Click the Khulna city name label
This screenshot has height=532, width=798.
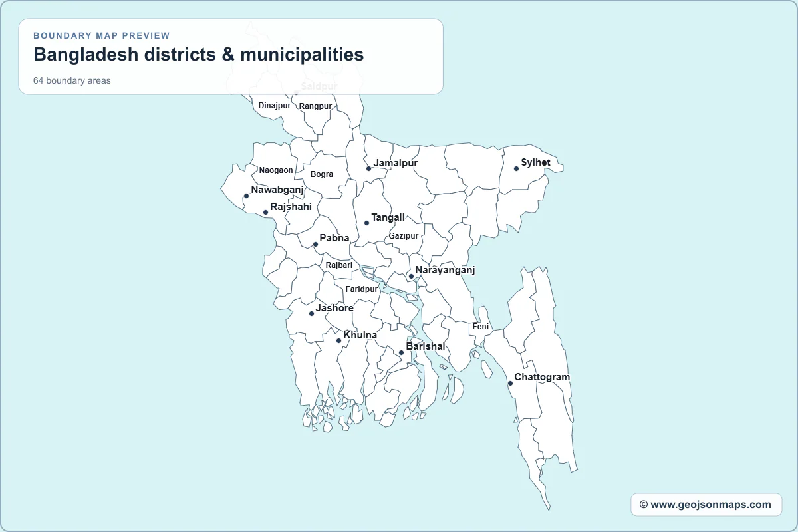click(360, 335)
